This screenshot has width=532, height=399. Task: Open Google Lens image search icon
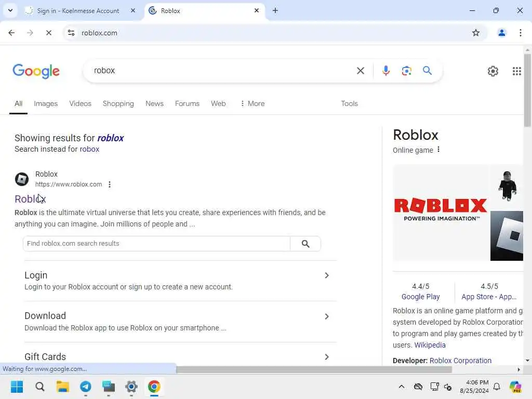406,71
